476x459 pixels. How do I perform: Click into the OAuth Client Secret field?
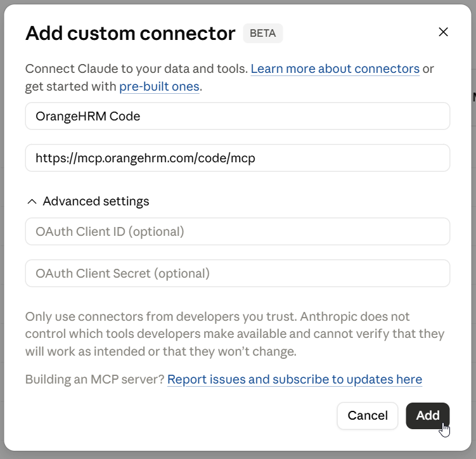[x=238, y=273]
